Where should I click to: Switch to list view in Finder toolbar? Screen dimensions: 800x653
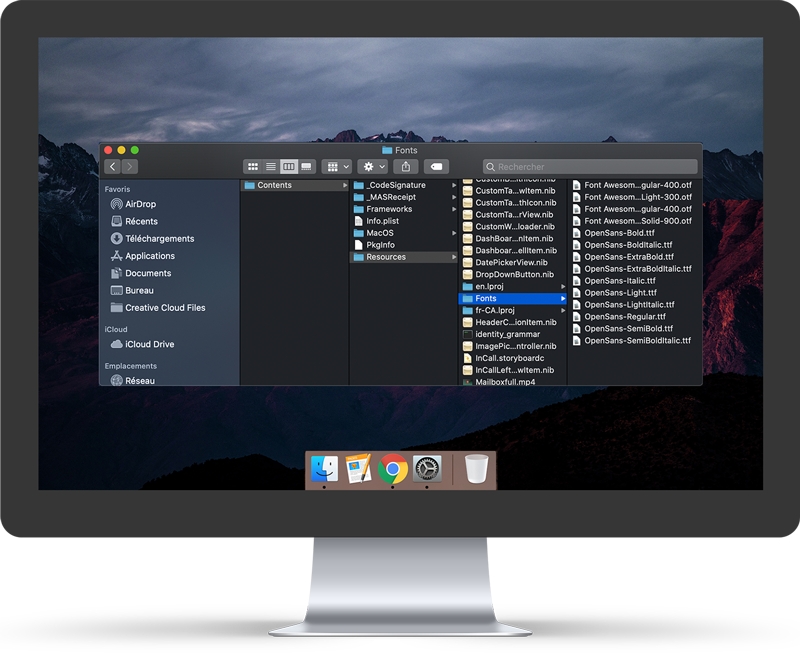click(271, 166)
